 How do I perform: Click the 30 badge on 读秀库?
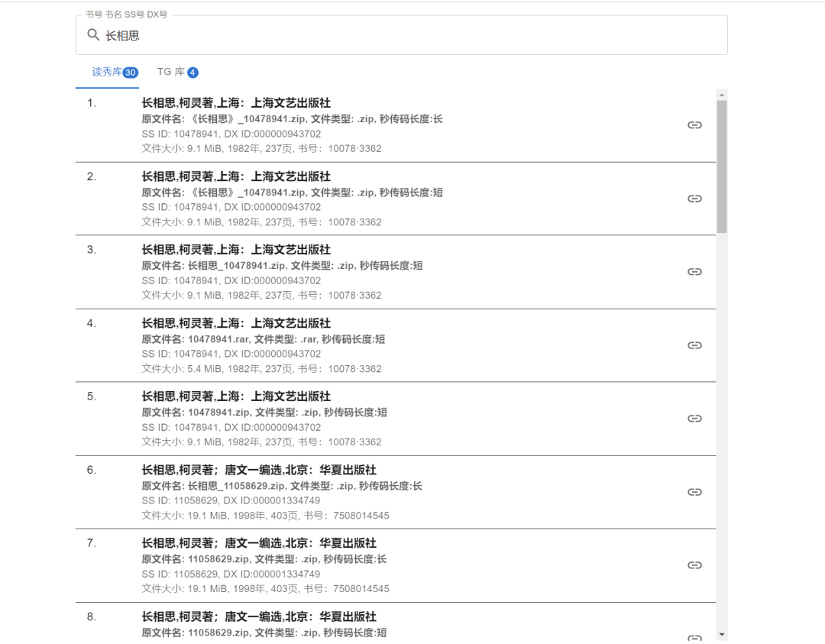click(x=131, y=73)
